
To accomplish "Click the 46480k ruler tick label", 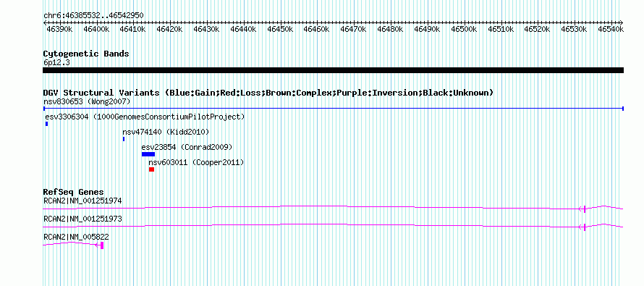I will coord(390,29).
